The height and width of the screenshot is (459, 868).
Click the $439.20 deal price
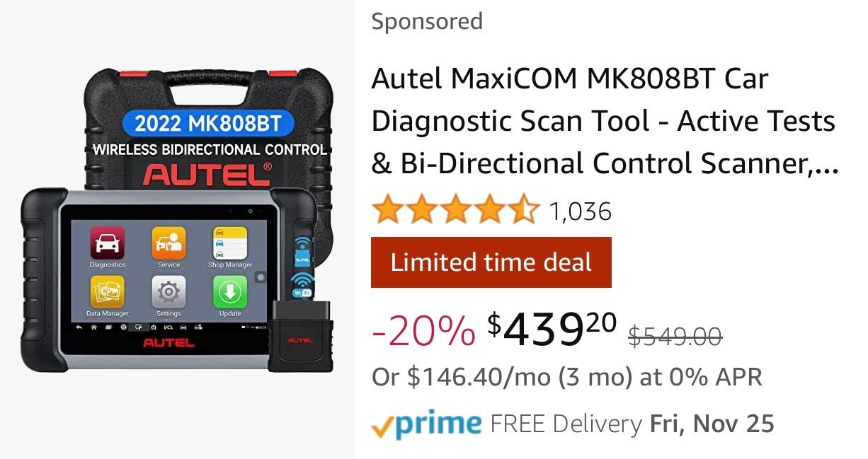(553, 330)
